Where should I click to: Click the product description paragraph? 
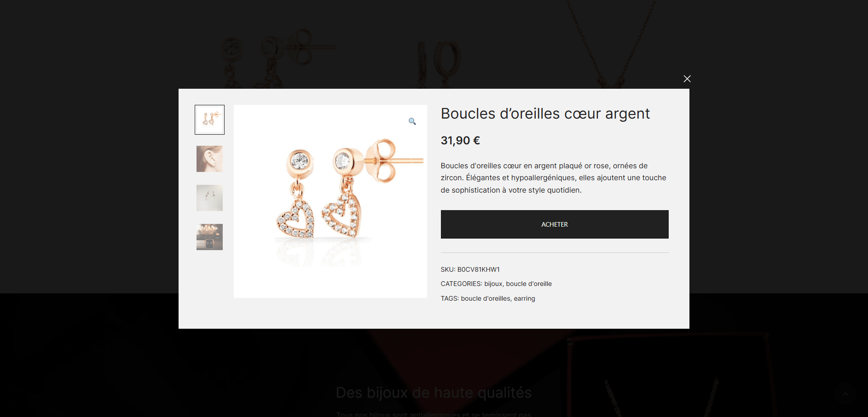coord(554,178)
